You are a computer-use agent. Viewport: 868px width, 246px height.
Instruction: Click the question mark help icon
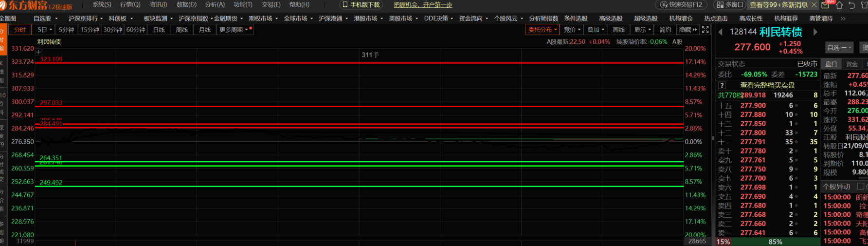pos(722,85)
